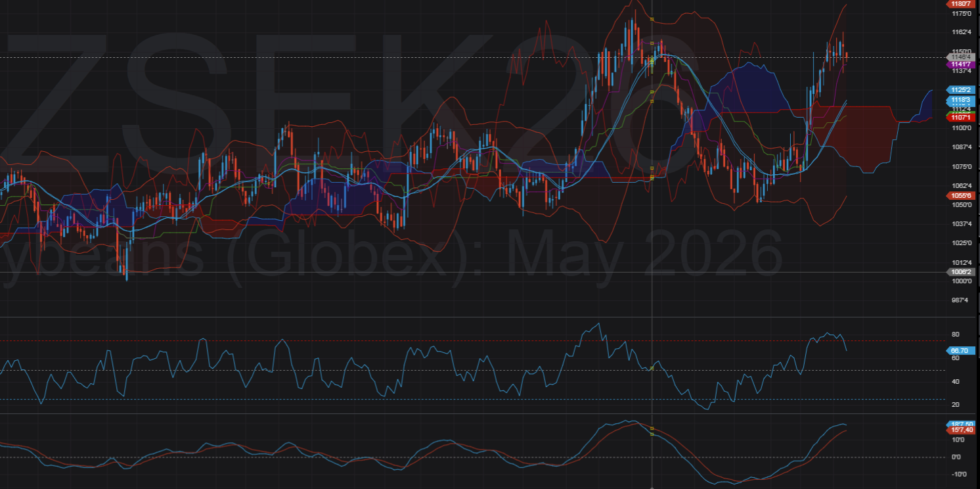This screenshot has height=489, width=980.
Task: Select the yellow crosshair marker in MACD pane
Action: 652,429
